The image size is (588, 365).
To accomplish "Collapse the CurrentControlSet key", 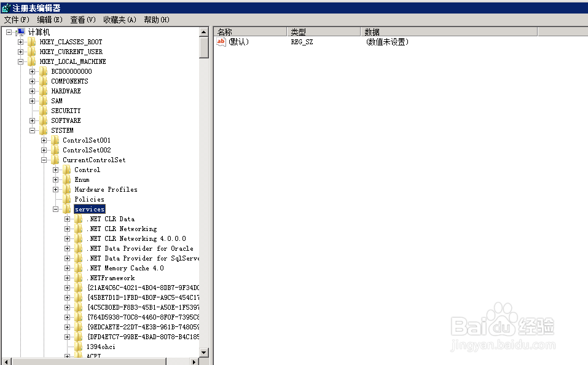I will click(x=44, y=160).
